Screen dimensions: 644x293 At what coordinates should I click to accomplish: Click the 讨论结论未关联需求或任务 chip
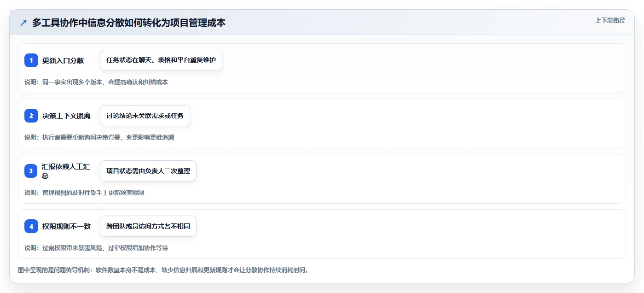pyautogui.click(x=145, y=116)
